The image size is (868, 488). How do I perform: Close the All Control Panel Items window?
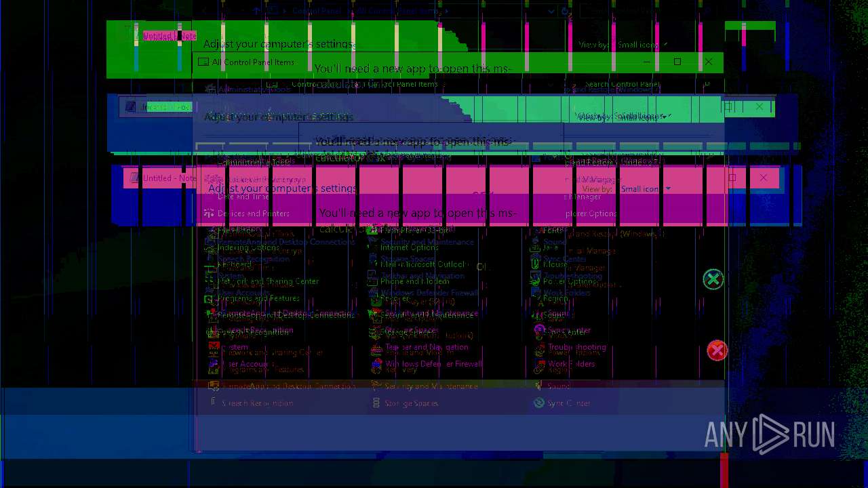tap(708, 62)
